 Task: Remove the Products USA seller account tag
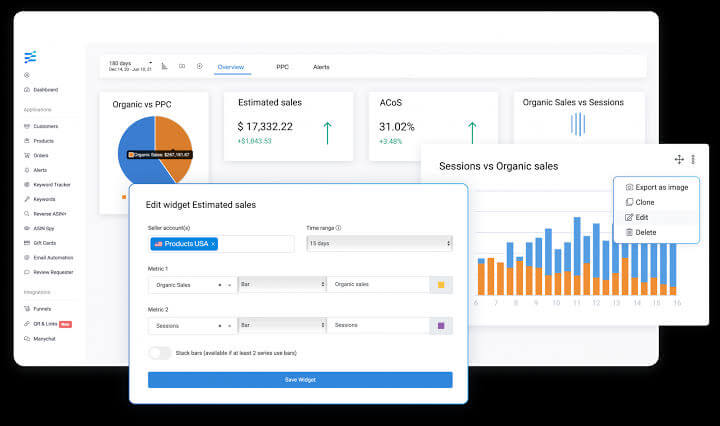(213, 244)
